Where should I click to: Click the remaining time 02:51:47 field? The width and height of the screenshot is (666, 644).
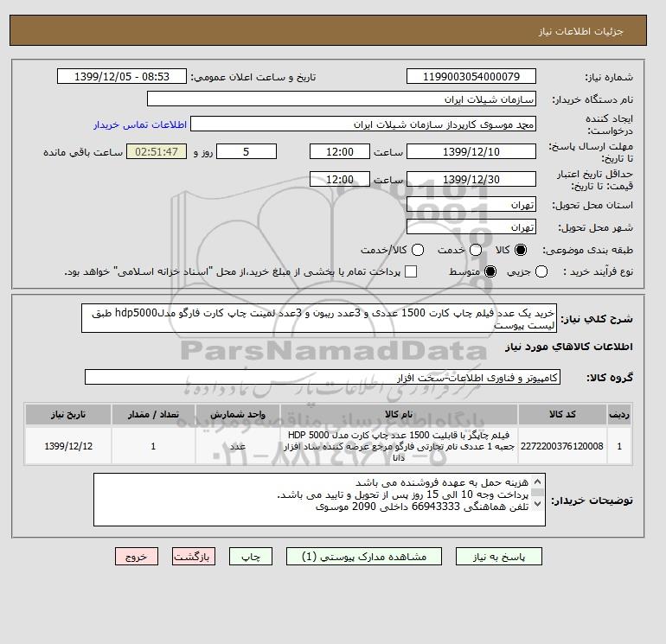tap(157, 151)
